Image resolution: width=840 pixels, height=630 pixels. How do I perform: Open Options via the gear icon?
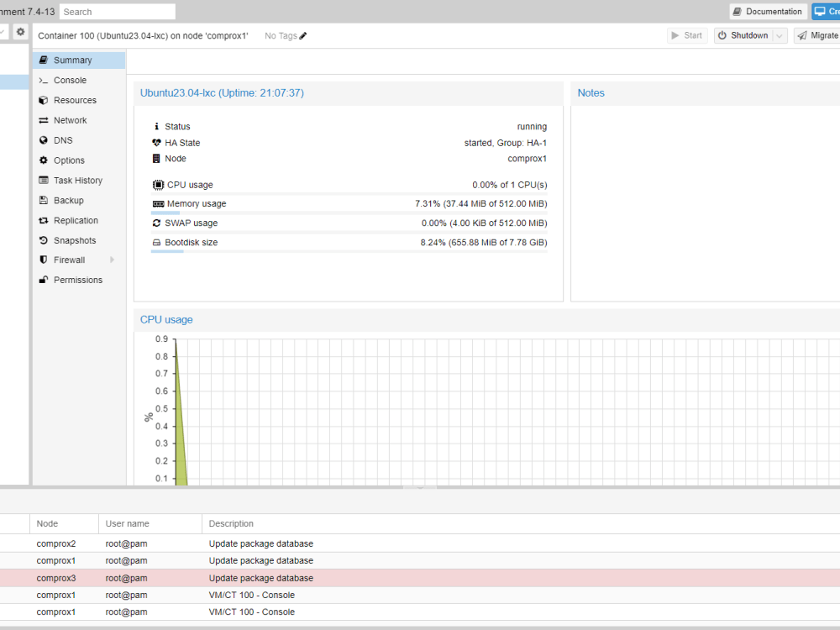pyautogui.click(x=45, y=160)
